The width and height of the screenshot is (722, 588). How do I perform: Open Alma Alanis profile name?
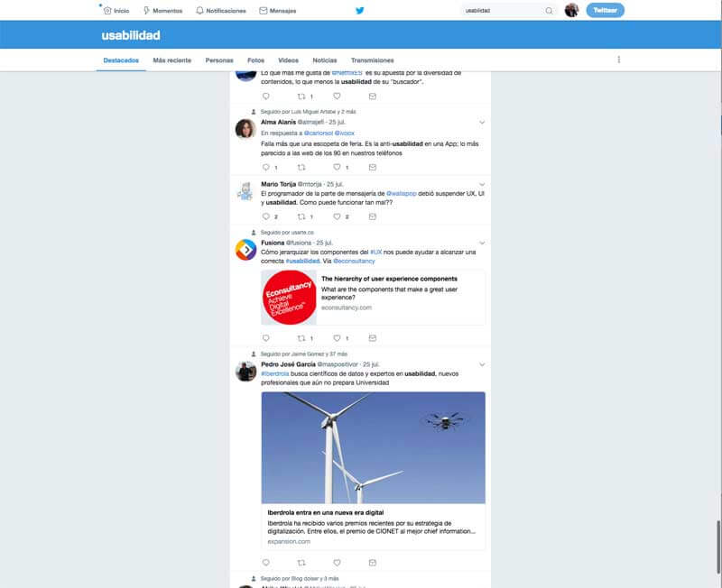pos(278,122)
